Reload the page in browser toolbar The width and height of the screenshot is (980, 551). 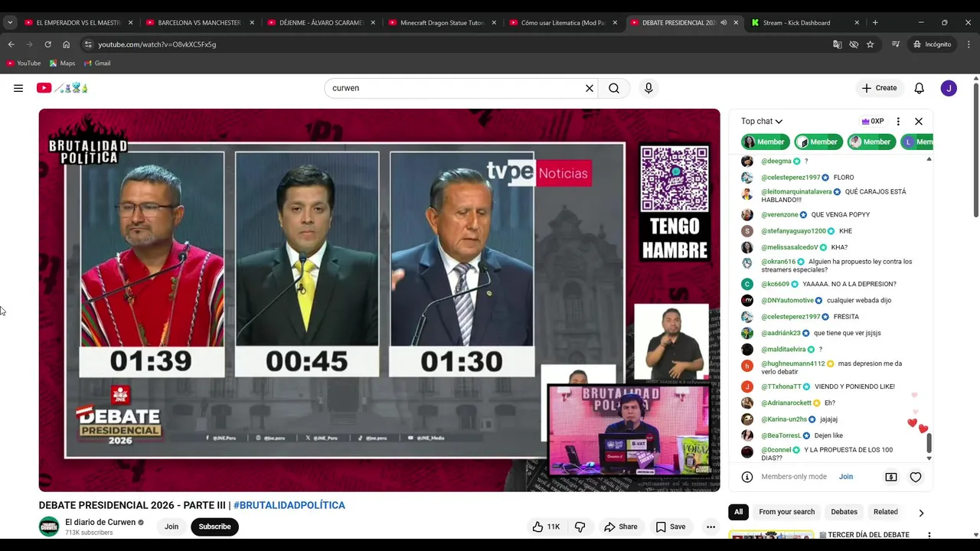coord(47,44)
